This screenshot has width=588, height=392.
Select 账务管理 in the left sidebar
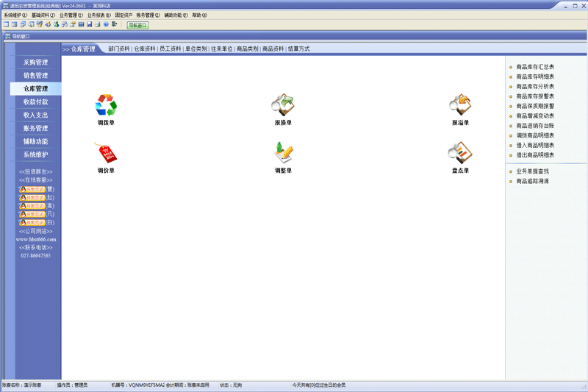[35, 128]
